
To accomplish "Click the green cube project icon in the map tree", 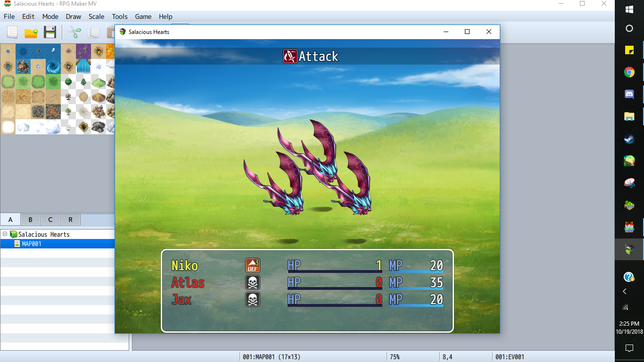I will click(x=13, y=234).
